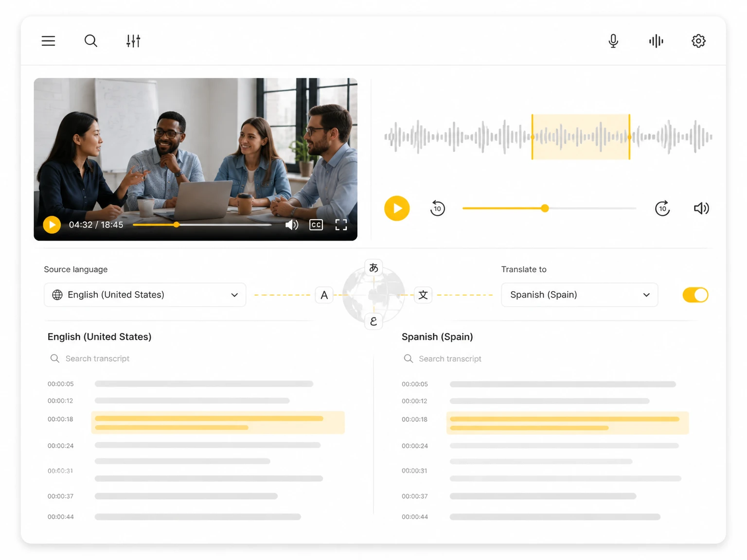Open the Translate to dropdown
Image resolution: width=747 pixels, height=560 pixels.
pos(579,295)
